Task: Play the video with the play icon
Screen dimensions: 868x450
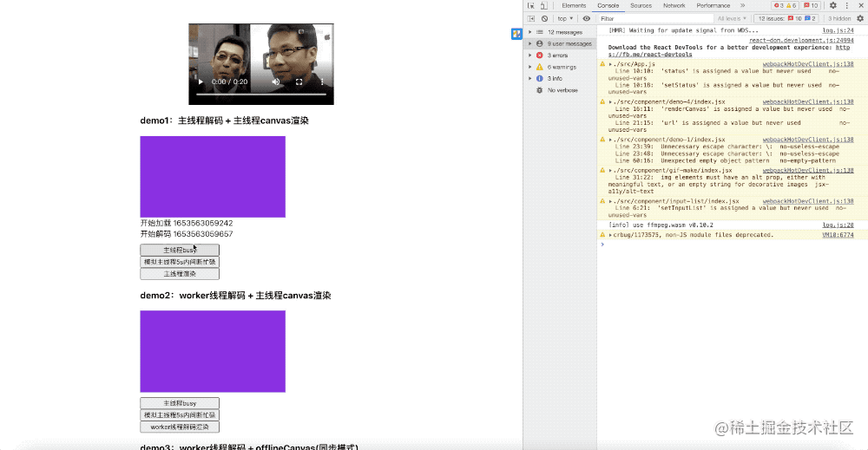Action: [201, 82]
